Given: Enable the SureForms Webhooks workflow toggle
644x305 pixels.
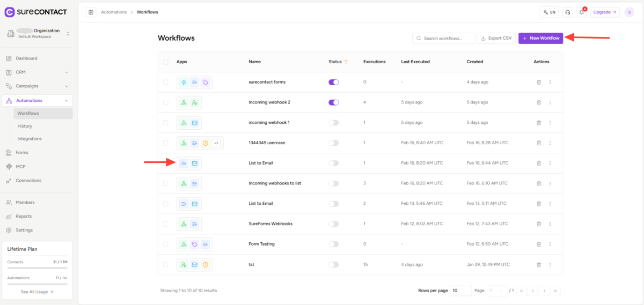Looking at the screenshot, I should 333,224.
